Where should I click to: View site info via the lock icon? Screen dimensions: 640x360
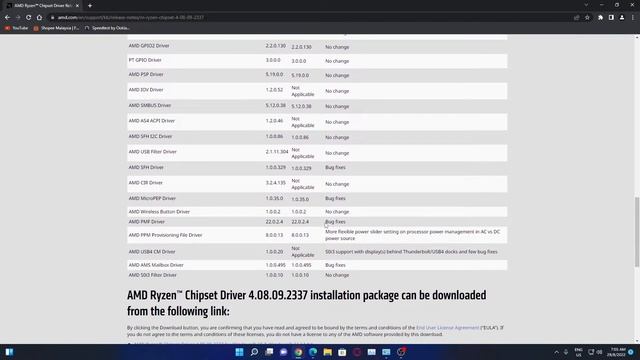[52, 18]
